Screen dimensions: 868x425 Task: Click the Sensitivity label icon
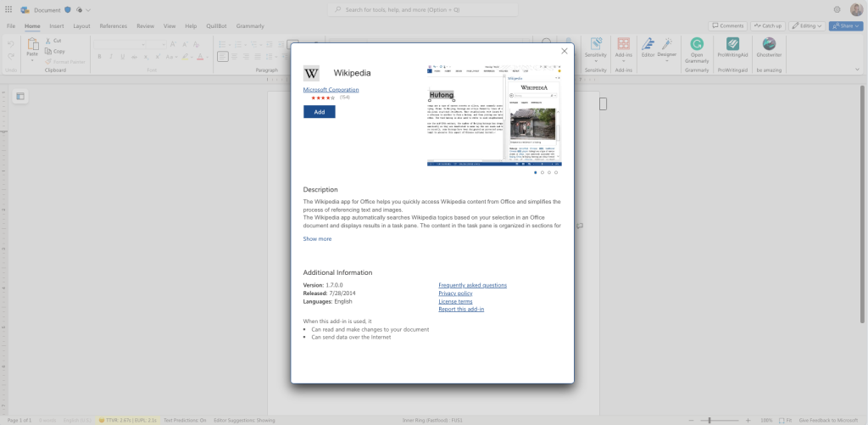tap(596, 44)
